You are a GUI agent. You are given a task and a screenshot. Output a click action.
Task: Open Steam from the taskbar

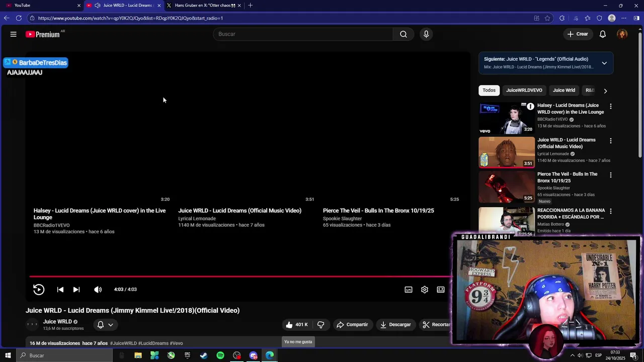point(204,355)
